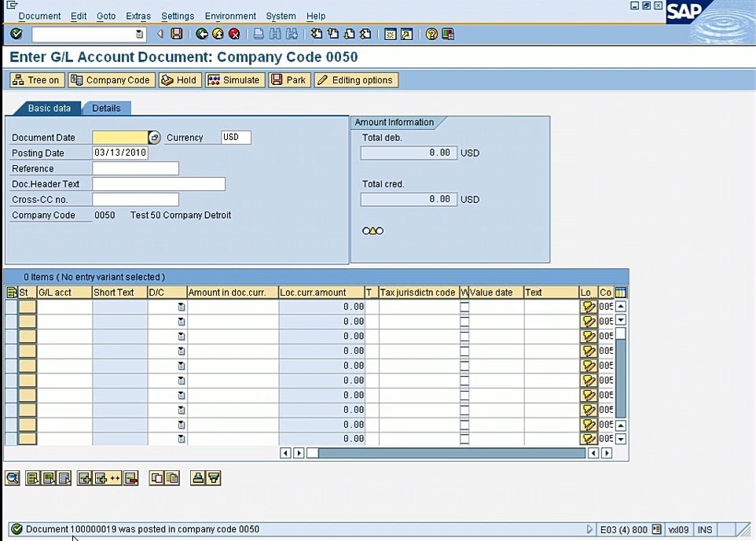Screen dimensions: 756x541
Task: Click long text pencil icon in first item row
Action: click(588, 307)
